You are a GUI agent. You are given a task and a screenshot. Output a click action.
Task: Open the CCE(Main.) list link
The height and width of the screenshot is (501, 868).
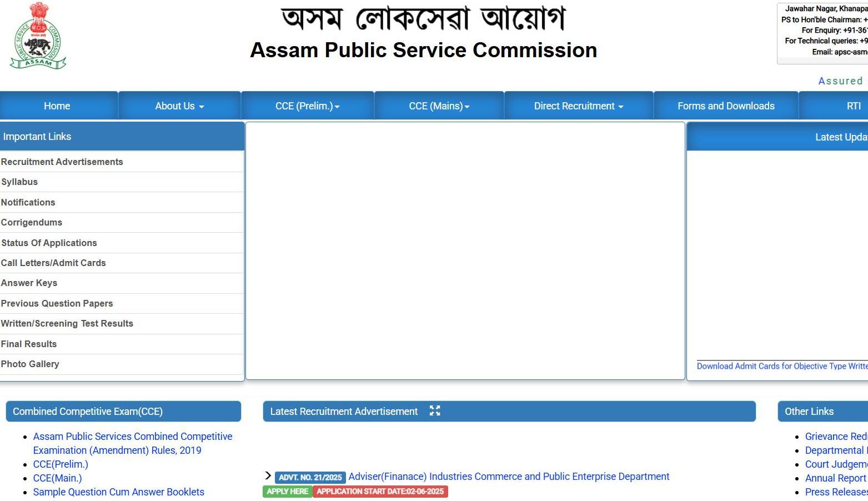tap(57, 478)
